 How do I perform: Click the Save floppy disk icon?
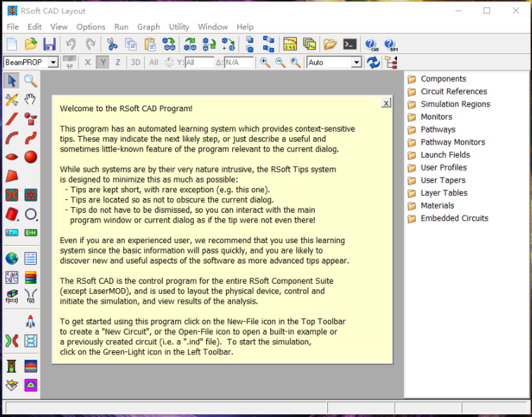49,44
